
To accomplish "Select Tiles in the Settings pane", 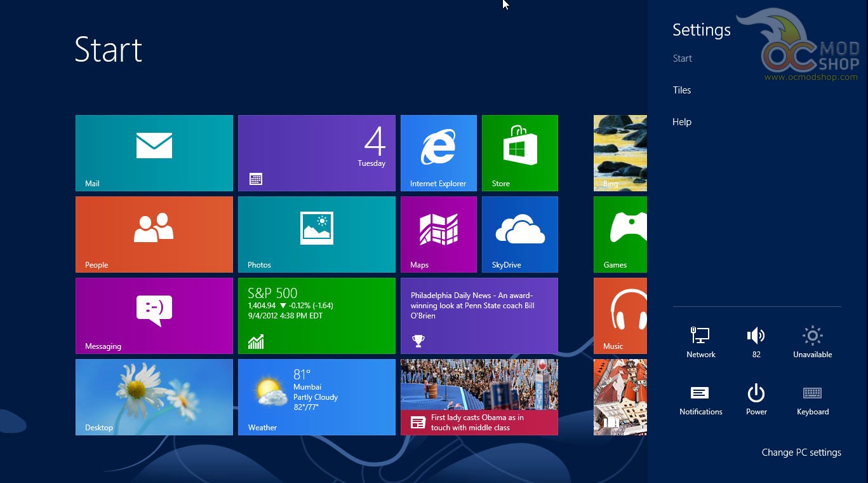I will (x=682, y=90).
